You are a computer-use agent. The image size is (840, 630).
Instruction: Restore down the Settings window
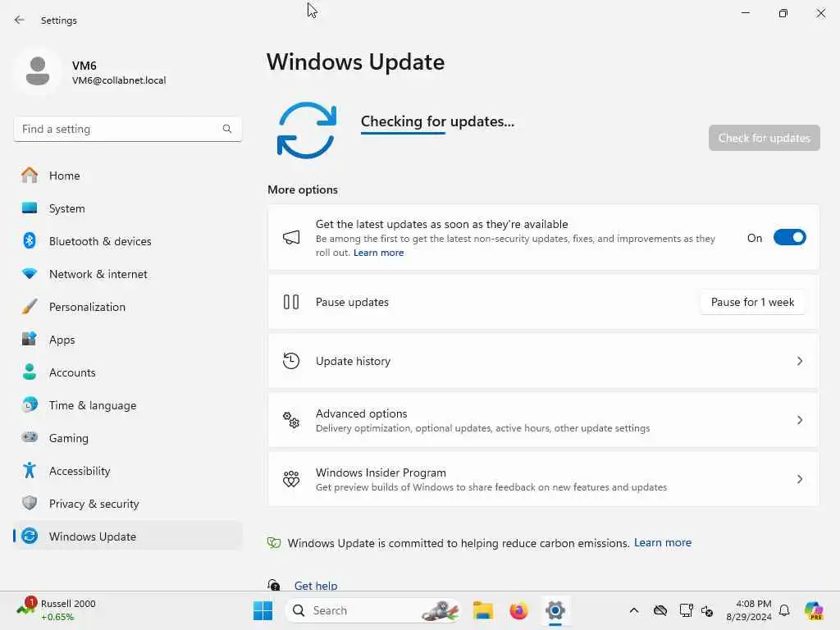[x=783, y=13]
